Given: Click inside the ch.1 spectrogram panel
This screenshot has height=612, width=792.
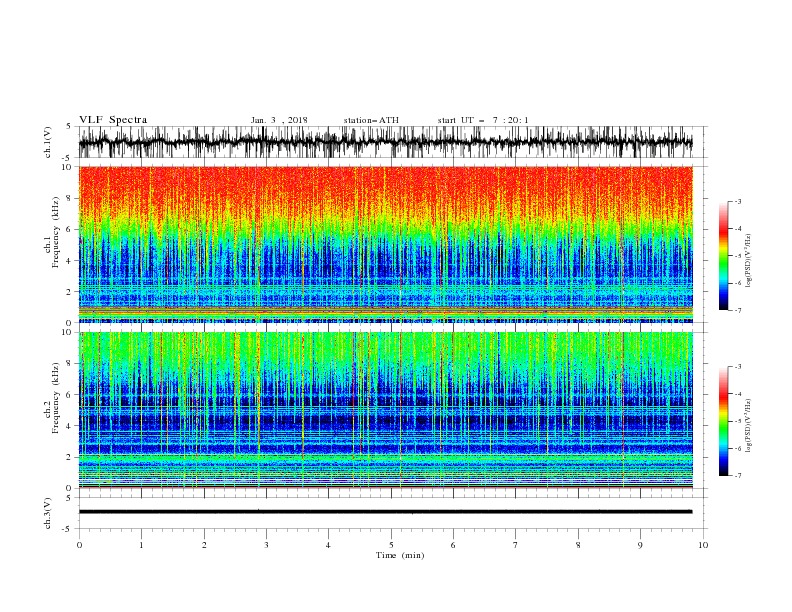Looking at the screenshot, I should pos(385,244).
